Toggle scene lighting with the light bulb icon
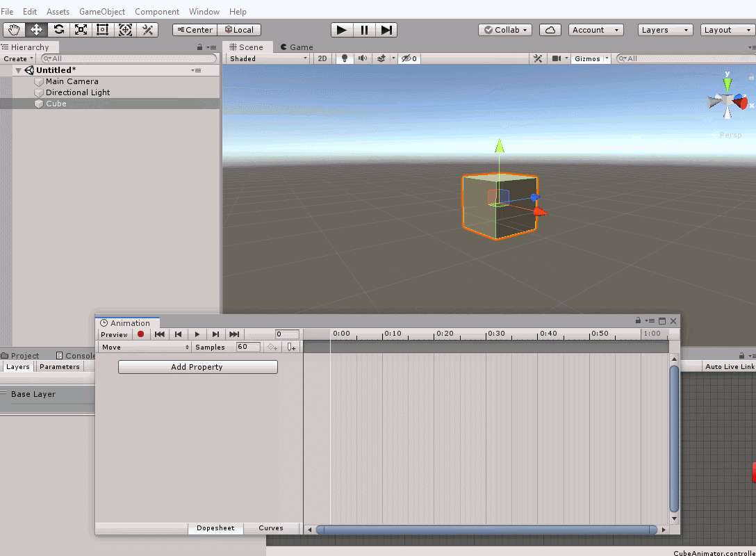The height and width of the screenshot is (556, 756). [x=344, y=58]
